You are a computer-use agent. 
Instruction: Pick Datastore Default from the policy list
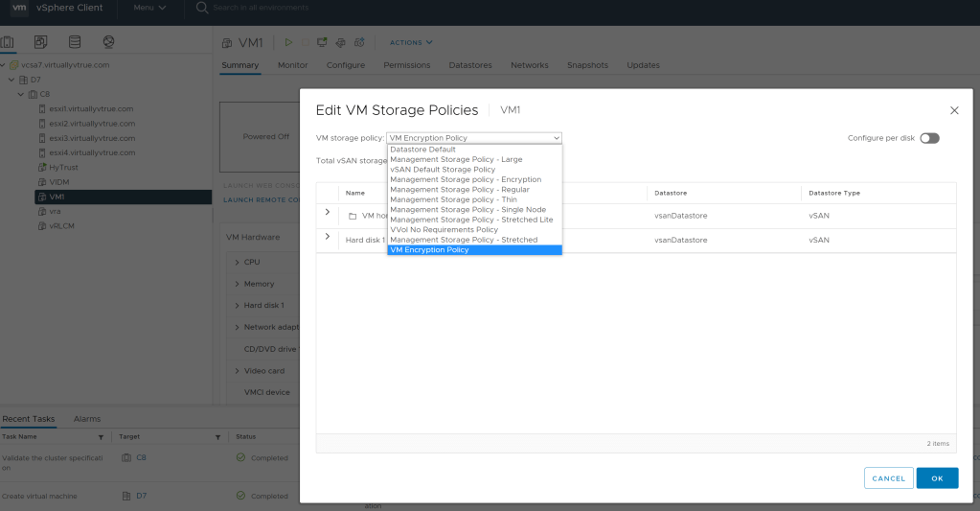tap(422, 150)
